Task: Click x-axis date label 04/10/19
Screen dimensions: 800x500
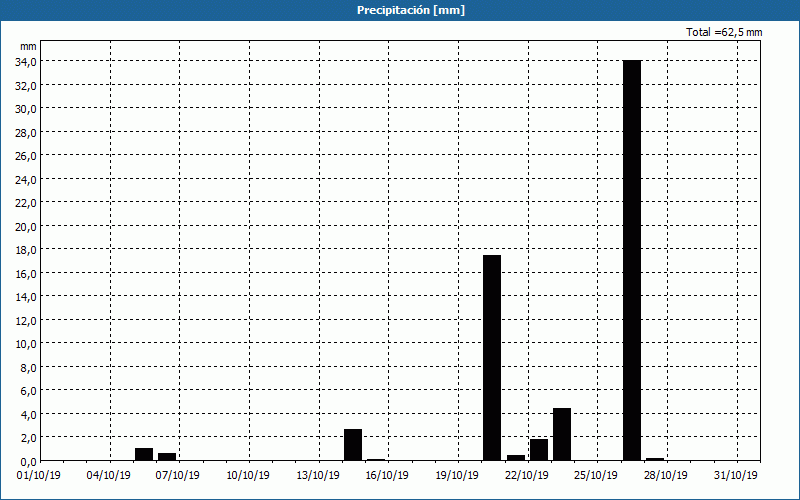Action: (108, 476)
